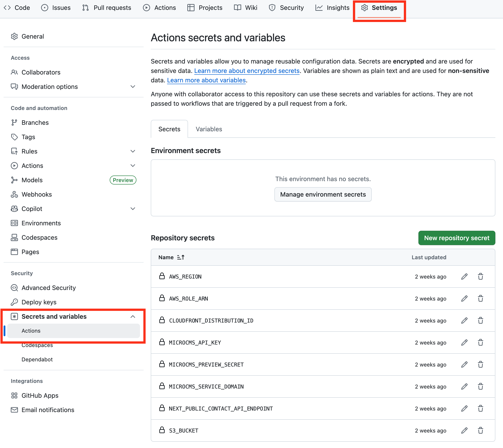
Task: Open Learn more about encrypted secrets link
Action: [x=247, y=71]
